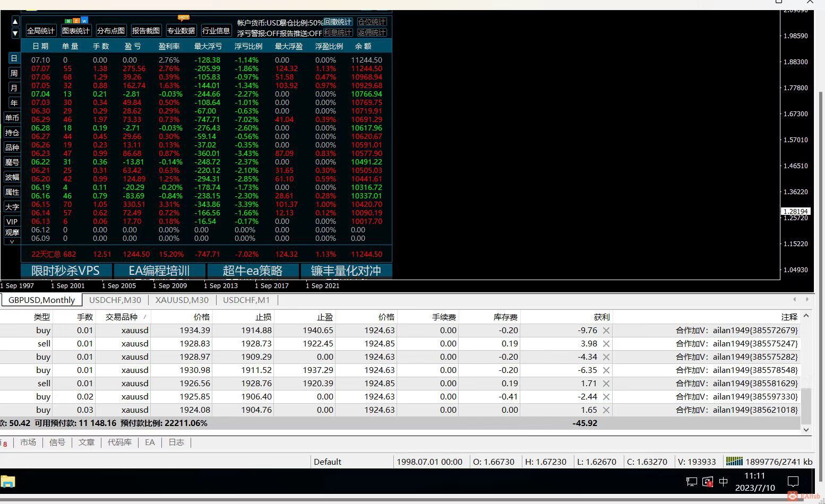The height and width of the screenshot is (504, 825).
Task: Click the connection status bars icon
Action: point(734,462)
